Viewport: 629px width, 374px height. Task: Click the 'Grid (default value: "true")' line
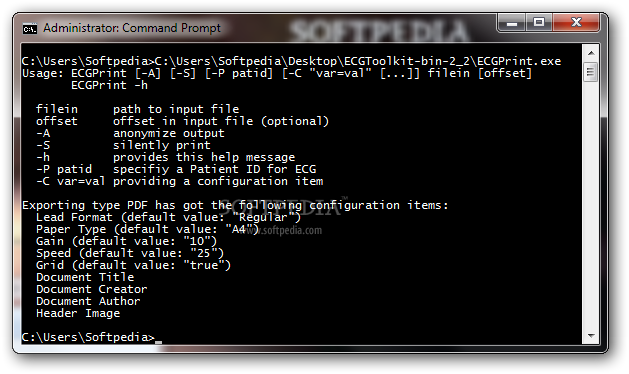point(133,266)
